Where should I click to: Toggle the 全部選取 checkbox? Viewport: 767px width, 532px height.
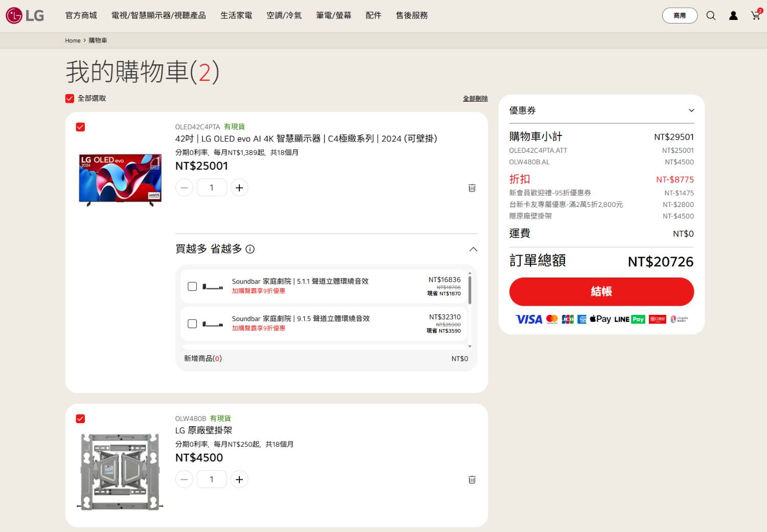coord(70,98)
